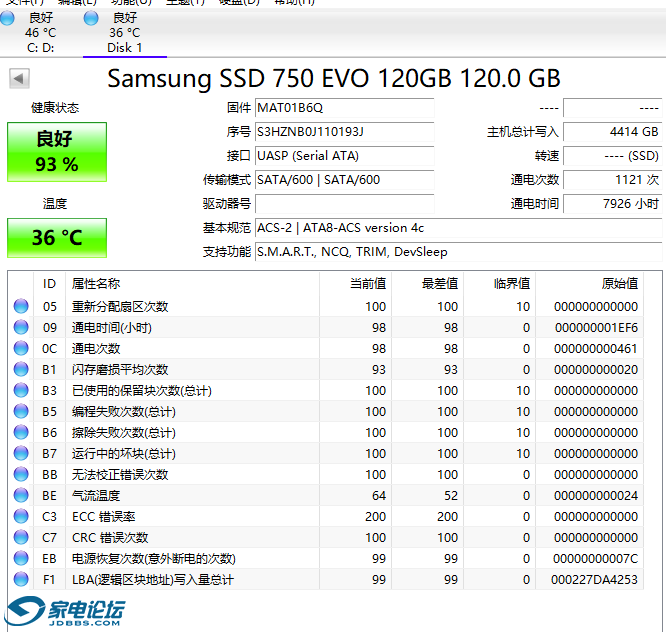666x632 pixels.
Task: Click the features field S.M.A.R.T., NCQ, TRIM
Action: coord(458,252)
